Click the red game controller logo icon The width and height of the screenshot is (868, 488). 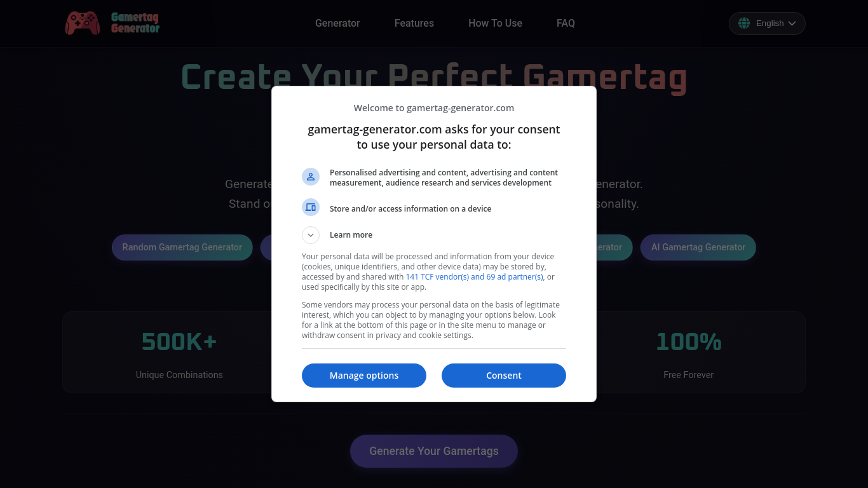coord(82,24)
